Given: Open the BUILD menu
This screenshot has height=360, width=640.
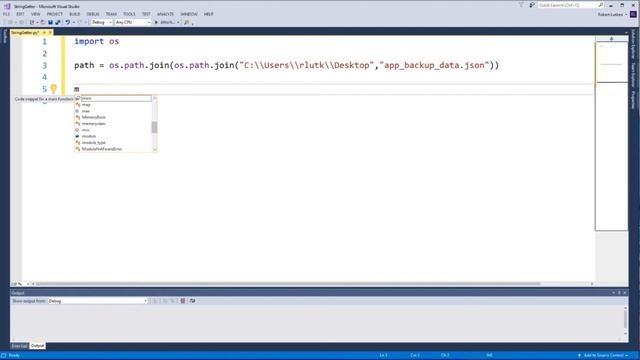Looking at the screenshot, I should 75,14.
